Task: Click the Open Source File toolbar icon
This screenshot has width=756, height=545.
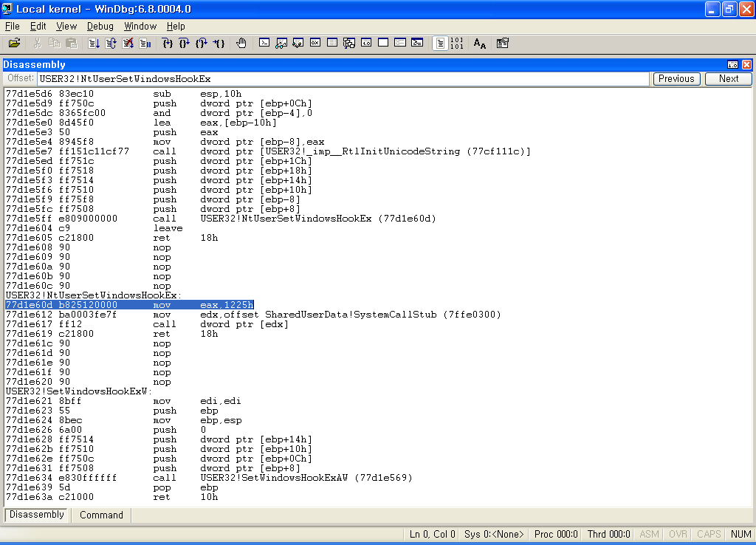Action: 15,44
